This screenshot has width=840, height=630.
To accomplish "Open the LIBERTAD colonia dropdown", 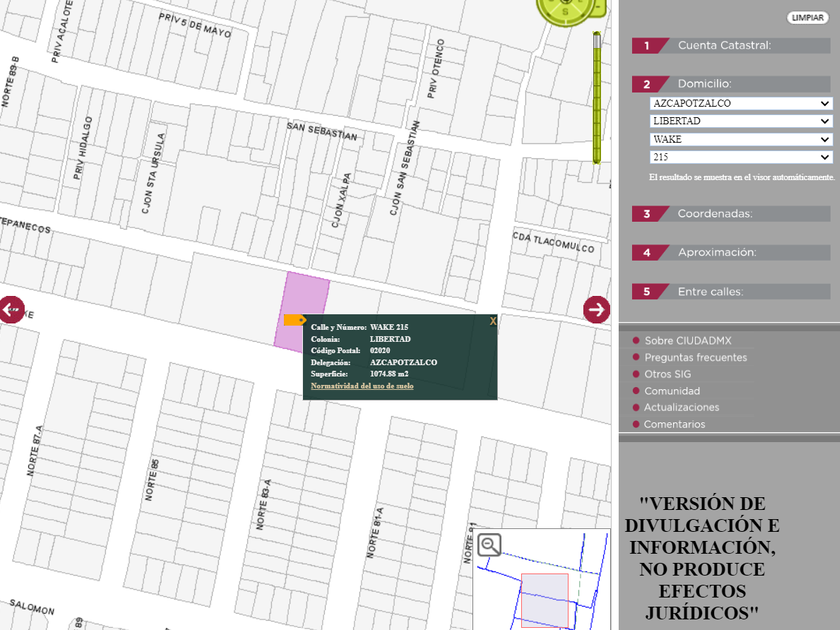I will pyautogui.click(x=740, y=121).
